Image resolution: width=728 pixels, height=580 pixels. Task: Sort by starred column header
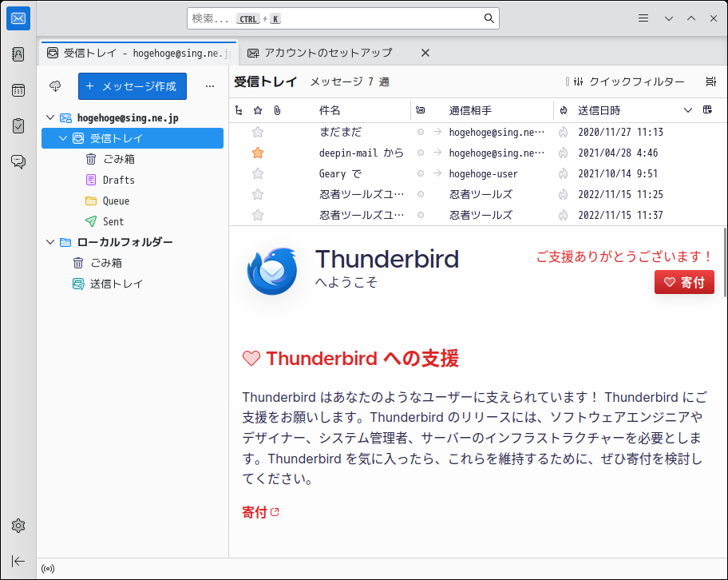click(258, 110)
